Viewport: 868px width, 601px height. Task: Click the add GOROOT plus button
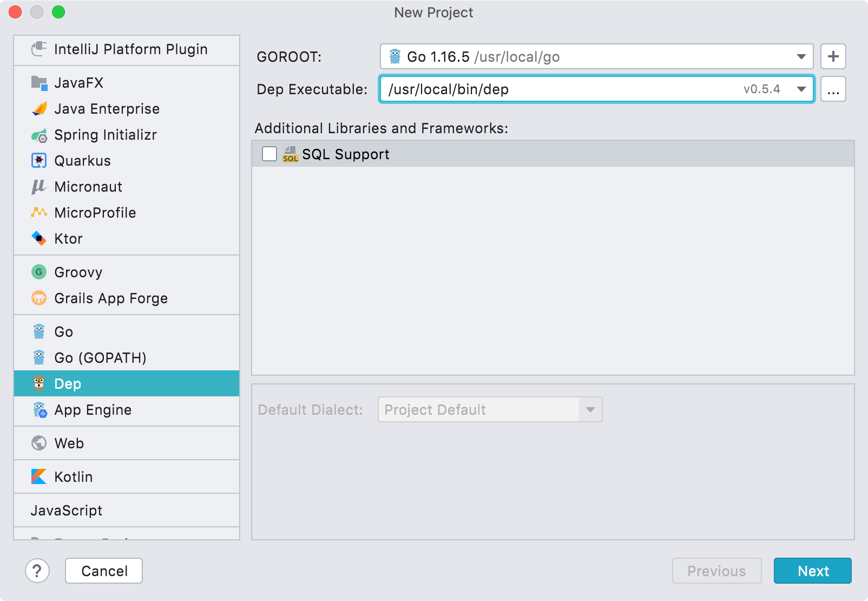833,56
